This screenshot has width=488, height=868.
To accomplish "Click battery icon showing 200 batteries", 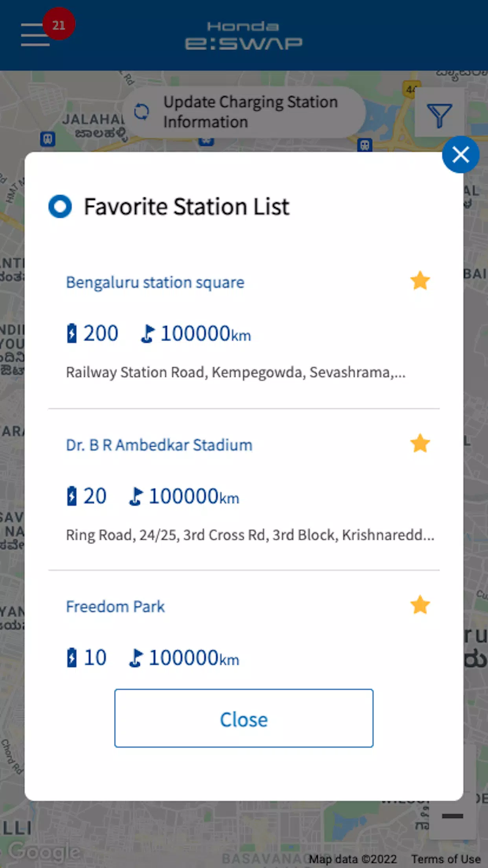I will coord(72,333).
